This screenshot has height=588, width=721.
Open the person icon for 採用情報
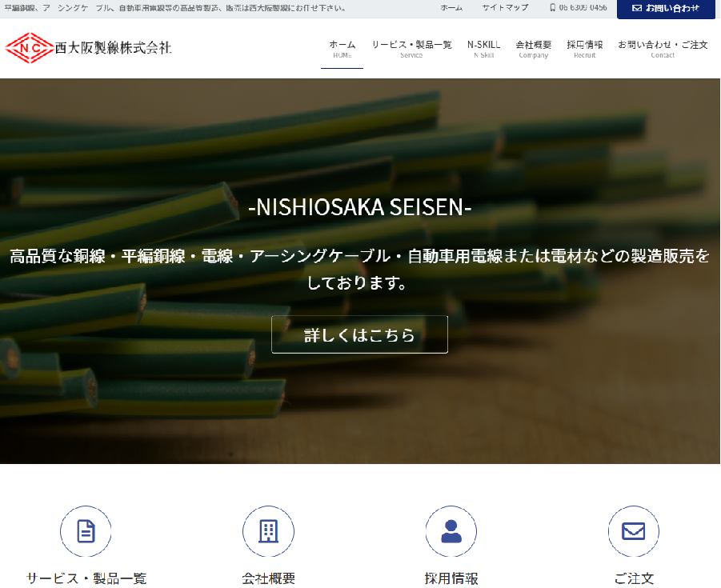(x=451, y=531)
